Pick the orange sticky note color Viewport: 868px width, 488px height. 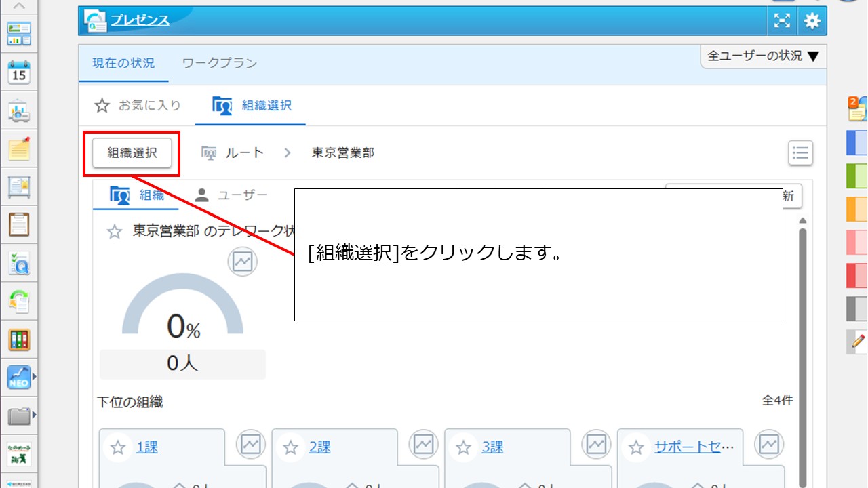click(x=857, y=209)
